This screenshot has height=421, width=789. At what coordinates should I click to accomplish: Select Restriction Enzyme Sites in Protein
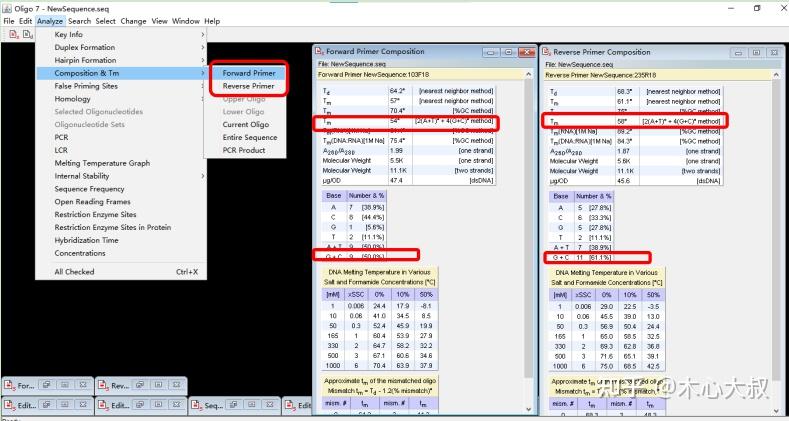point(121,227)
